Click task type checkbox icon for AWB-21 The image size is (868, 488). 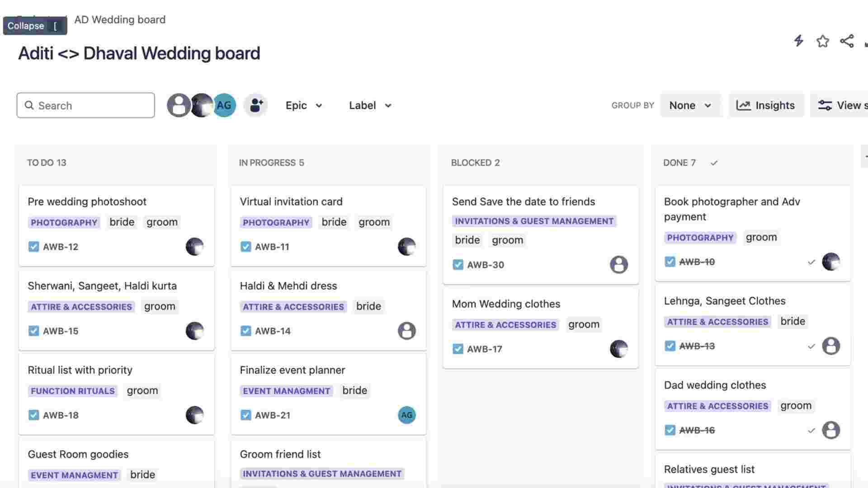pyautogui.click(x=245, y=415)
